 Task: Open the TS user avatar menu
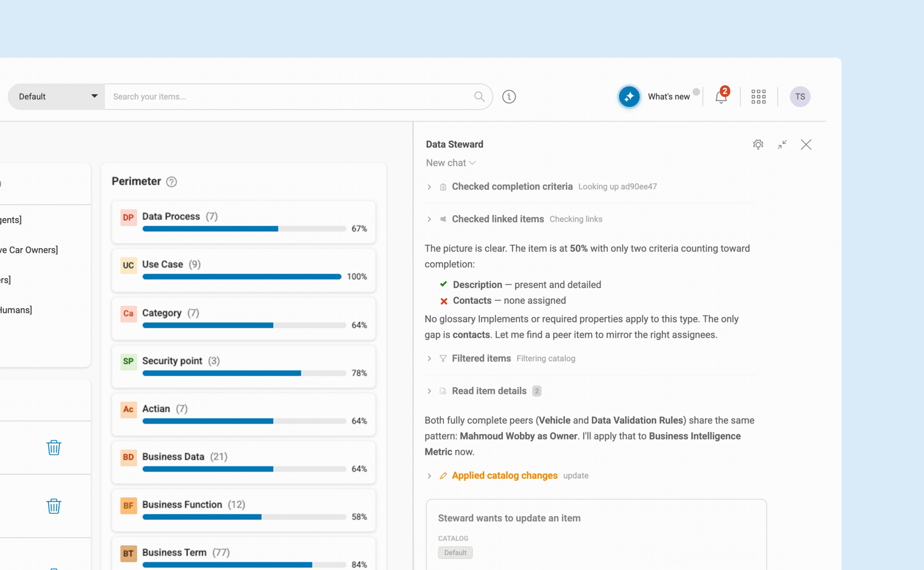pos(800,97)
